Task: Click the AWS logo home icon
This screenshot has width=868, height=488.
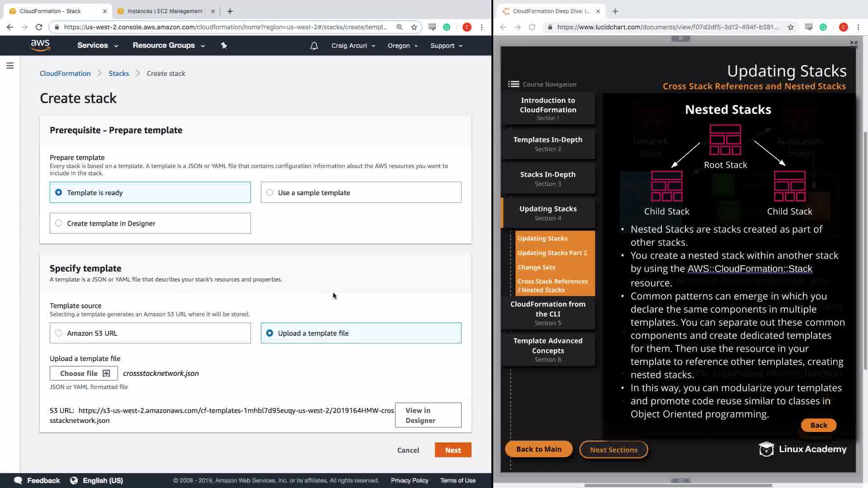Action: pos(40,45)
